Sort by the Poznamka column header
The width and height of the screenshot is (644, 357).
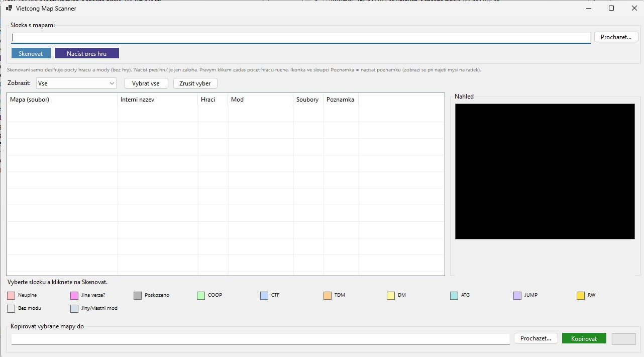(341, 100)
